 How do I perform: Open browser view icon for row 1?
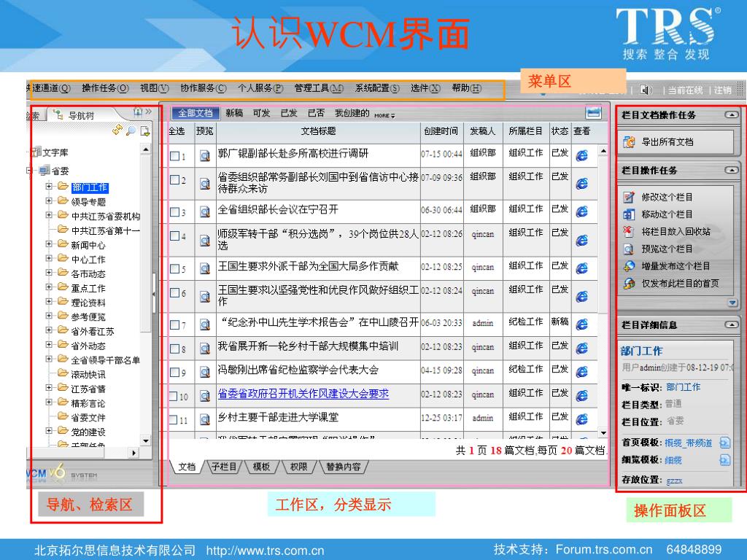pyautogui.click(x=581, y=155)
